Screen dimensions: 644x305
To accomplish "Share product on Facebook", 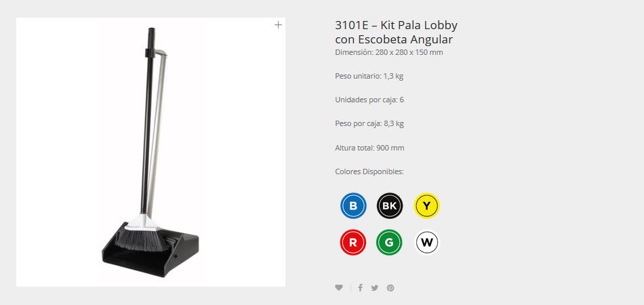I will tap(360, 288).
